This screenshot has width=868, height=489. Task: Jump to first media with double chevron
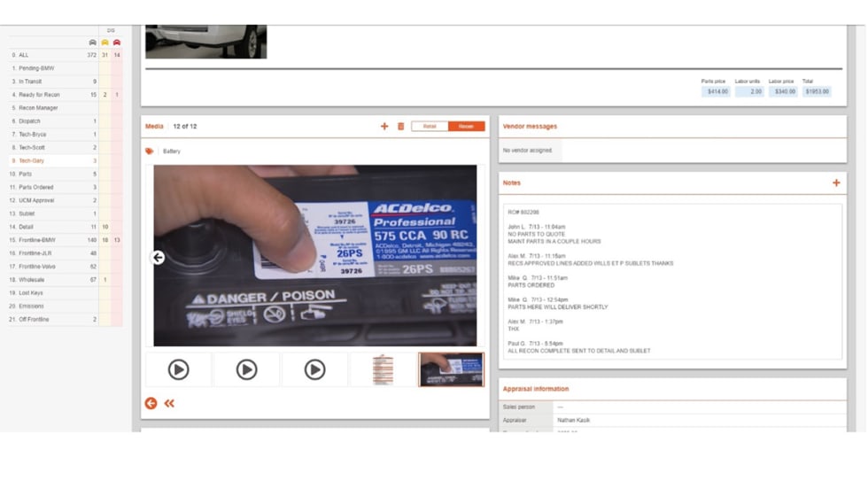click(169, 403)
